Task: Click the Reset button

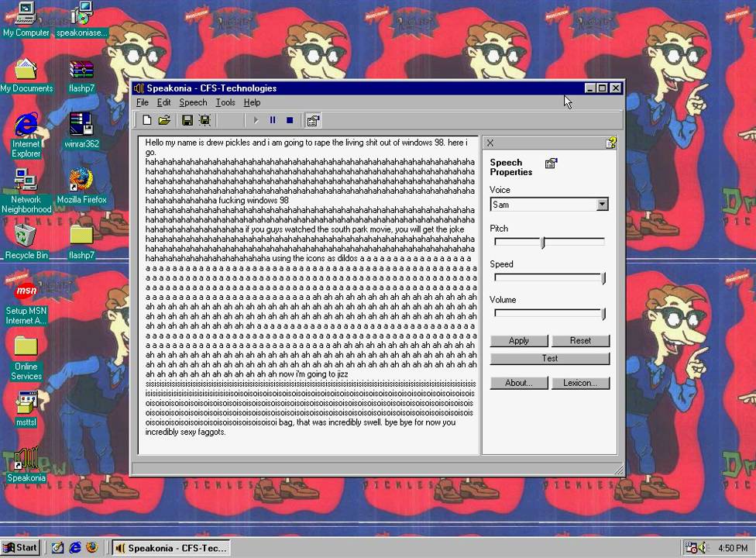Action: tap(580, 340)
